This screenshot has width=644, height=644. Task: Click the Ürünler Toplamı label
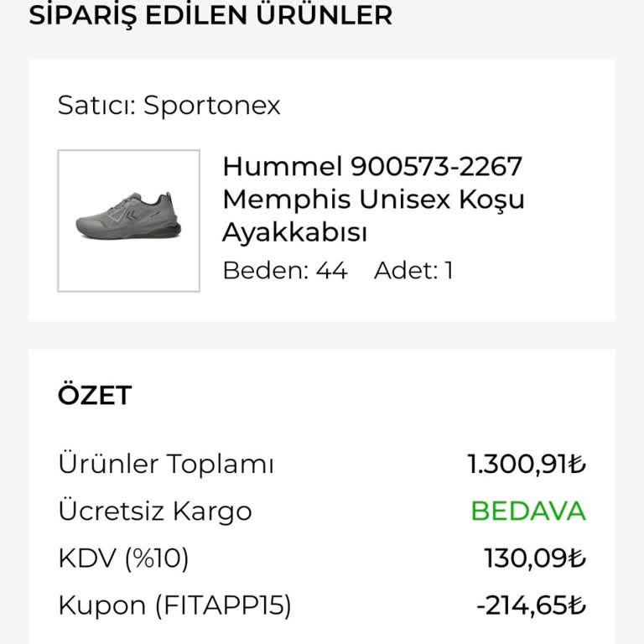click(x=165, y=464)
